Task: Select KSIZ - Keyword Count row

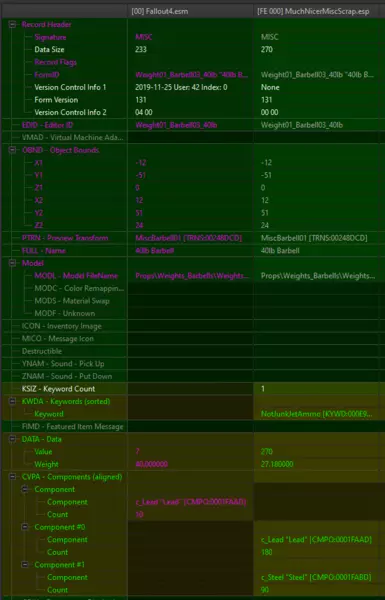Action: [193, 389]
